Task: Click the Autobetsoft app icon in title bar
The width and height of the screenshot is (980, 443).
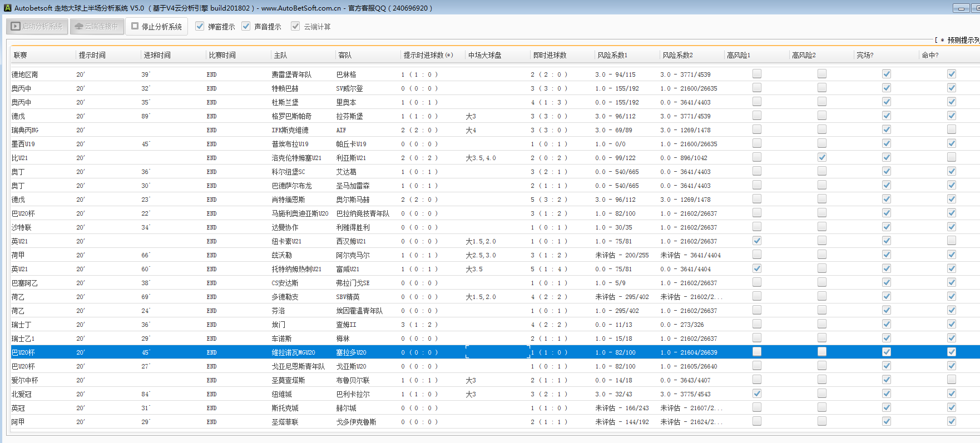Action: pos(7,8)
